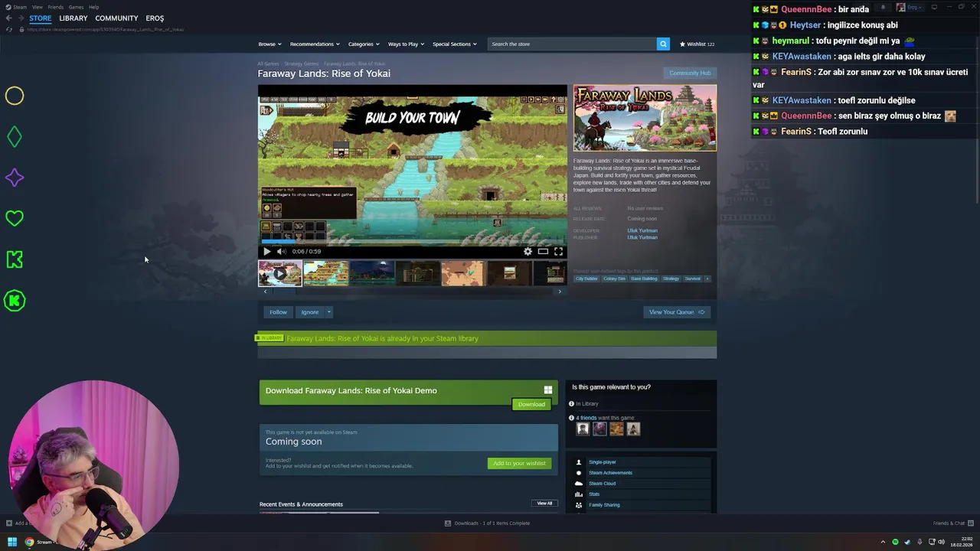980x551 pixels.
Task: Open the Windows Start menu
Action: 12,542
